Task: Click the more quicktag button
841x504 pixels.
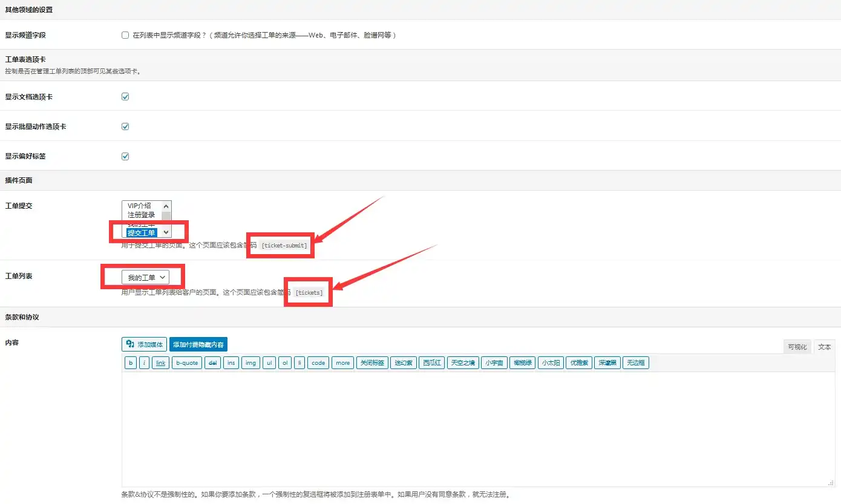Action: coord(342,363)
